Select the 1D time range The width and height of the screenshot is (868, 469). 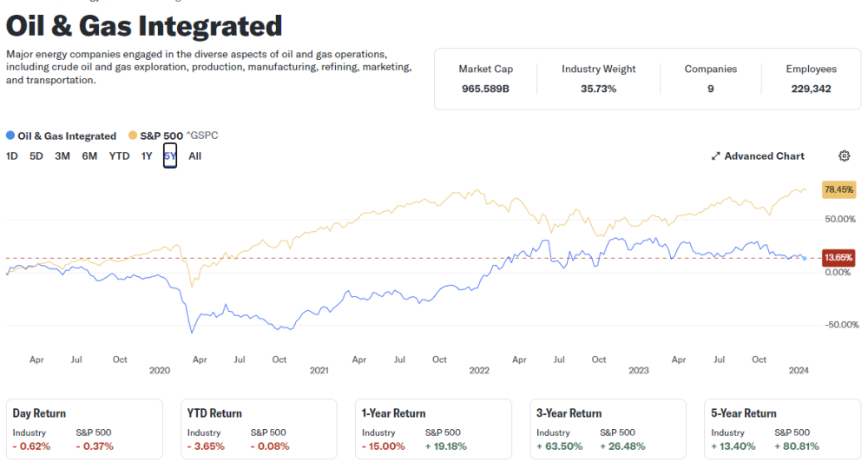pyautogui.click(x=12, y=156)
